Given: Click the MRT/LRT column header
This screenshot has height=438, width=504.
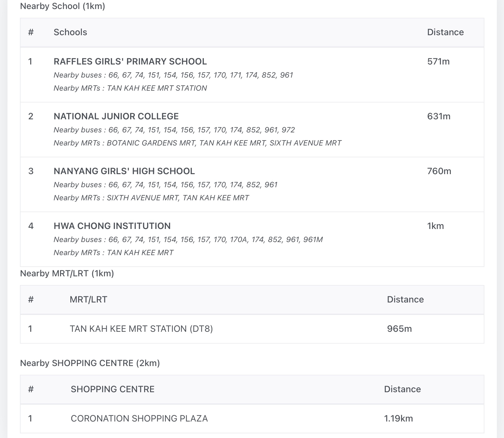Looking at the screenshot, I should tap(88, 299).
